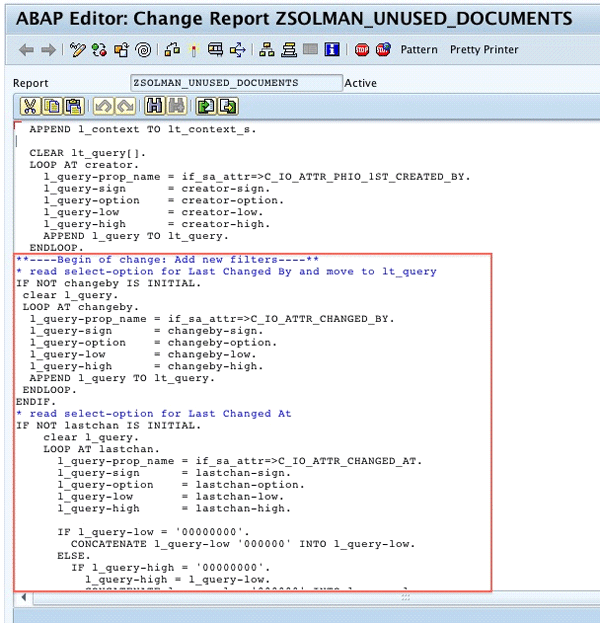Click line 'IF NOT lastchan IS INITIAL.'
The width and height of the screenshot is (600, 623).
coord(108,426)
